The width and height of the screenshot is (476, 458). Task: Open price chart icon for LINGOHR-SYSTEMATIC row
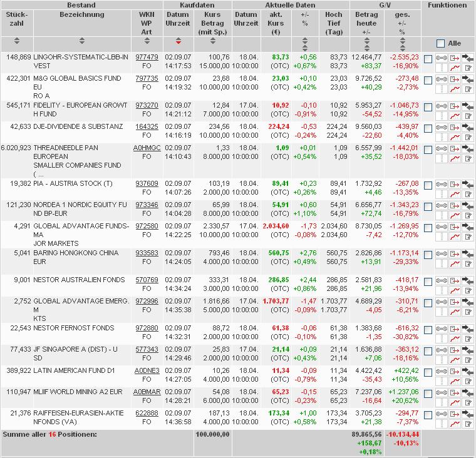pos(455,68)
